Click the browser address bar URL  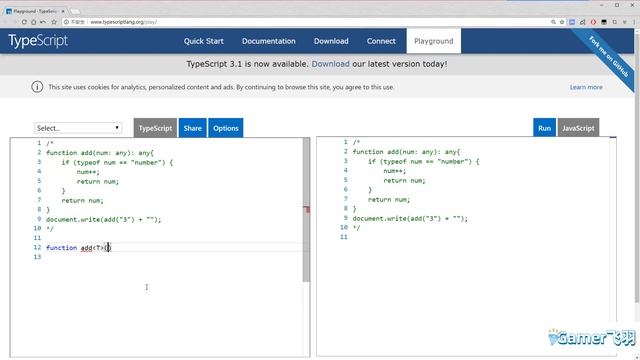123,22
